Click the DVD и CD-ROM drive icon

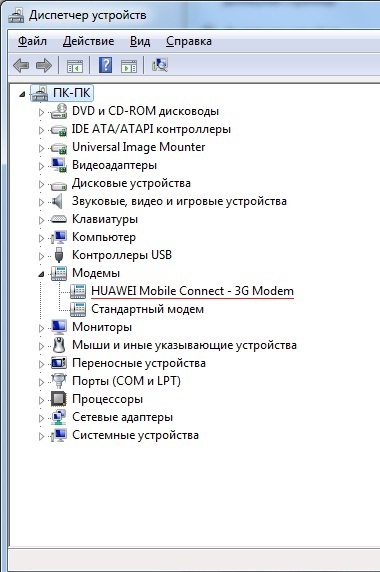[59, 111]
